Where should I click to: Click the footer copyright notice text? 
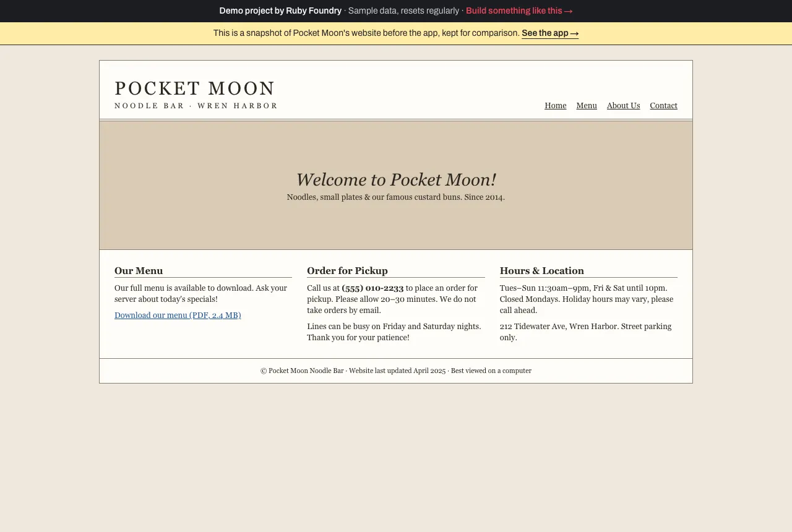(x=396, y=371)
